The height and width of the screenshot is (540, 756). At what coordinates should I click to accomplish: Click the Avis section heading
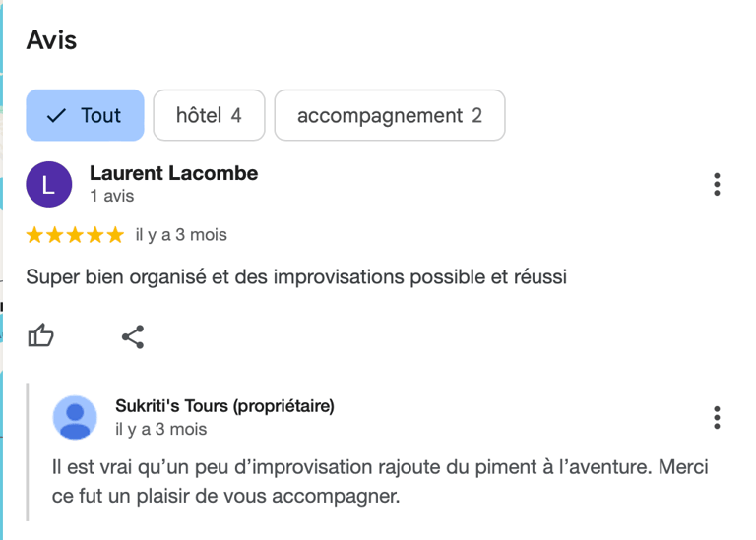51,40
